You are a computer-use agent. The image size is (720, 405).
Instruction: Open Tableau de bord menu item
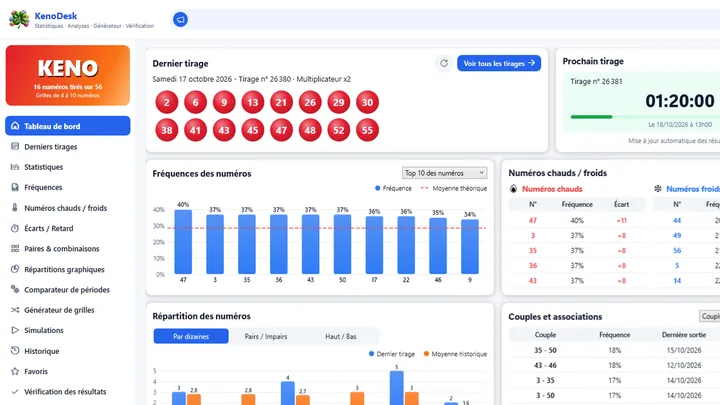click(68, 126)
